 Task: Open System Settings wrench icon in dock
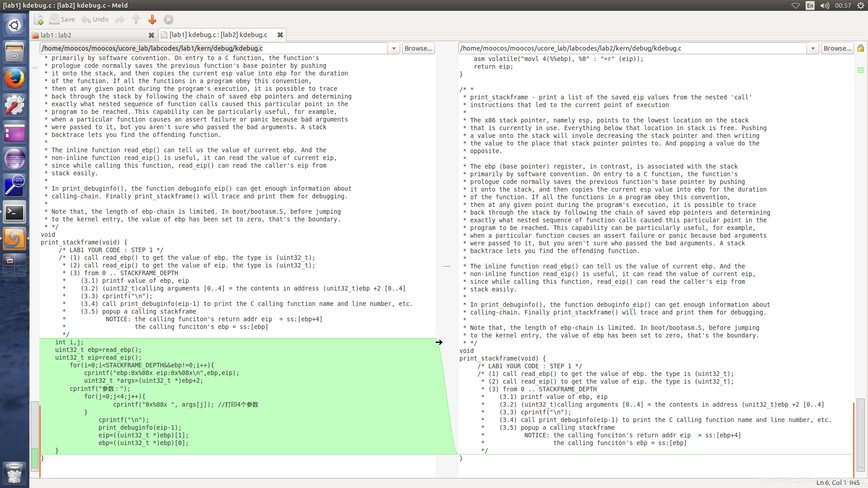click(14, 105)
